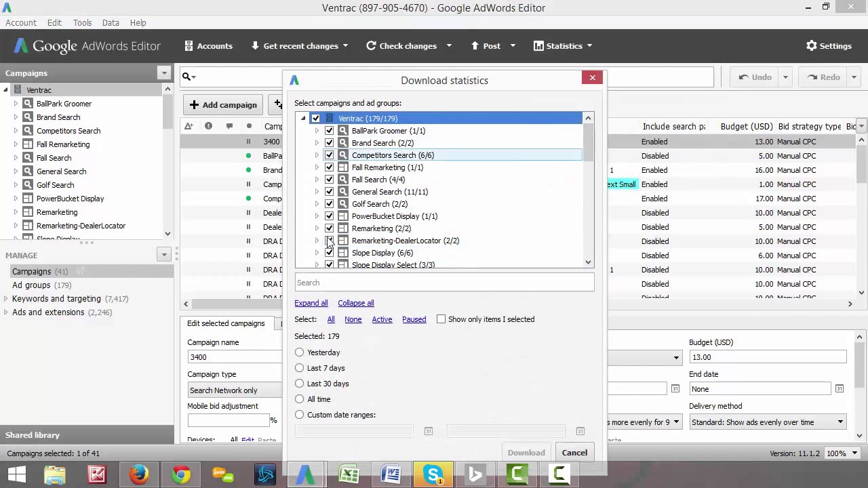Click the Paused select link
868x488 pixels.
pyautogui.click(x=414, y=319)
